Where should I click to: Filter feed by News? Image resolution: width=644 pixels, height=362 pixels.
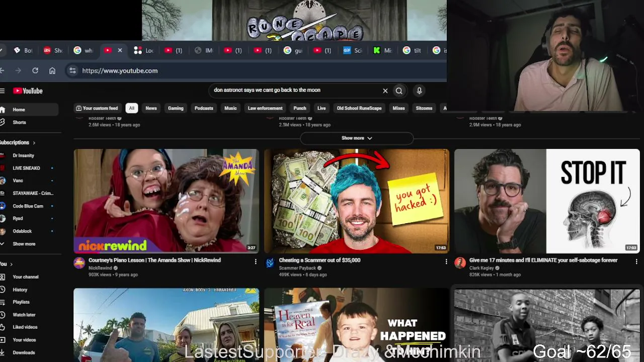[x=151, y=108]
